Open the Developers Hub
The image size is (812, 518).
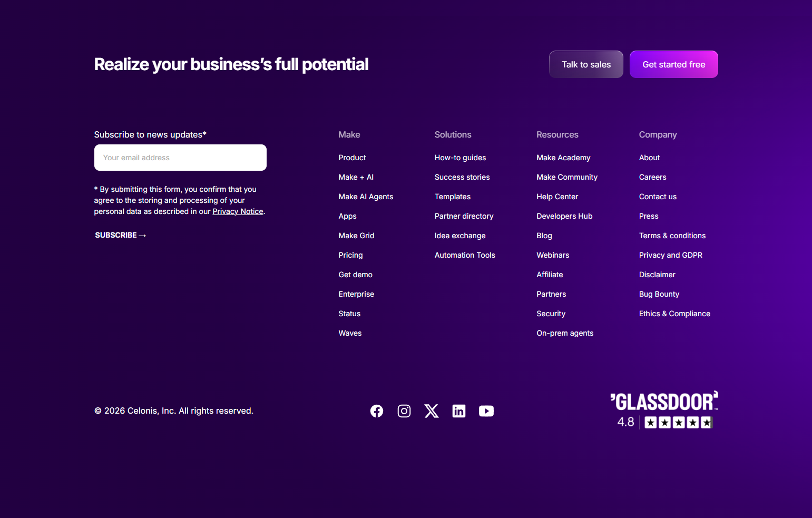click(564, 216)
